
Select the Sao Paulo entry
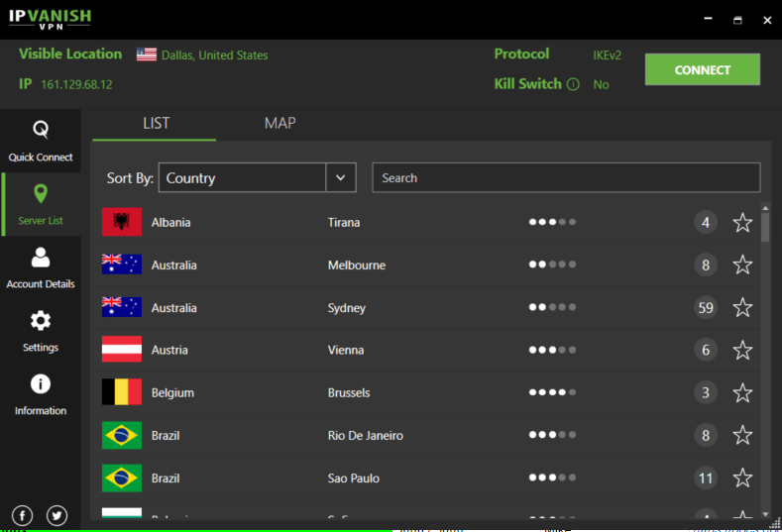(353, 479)
